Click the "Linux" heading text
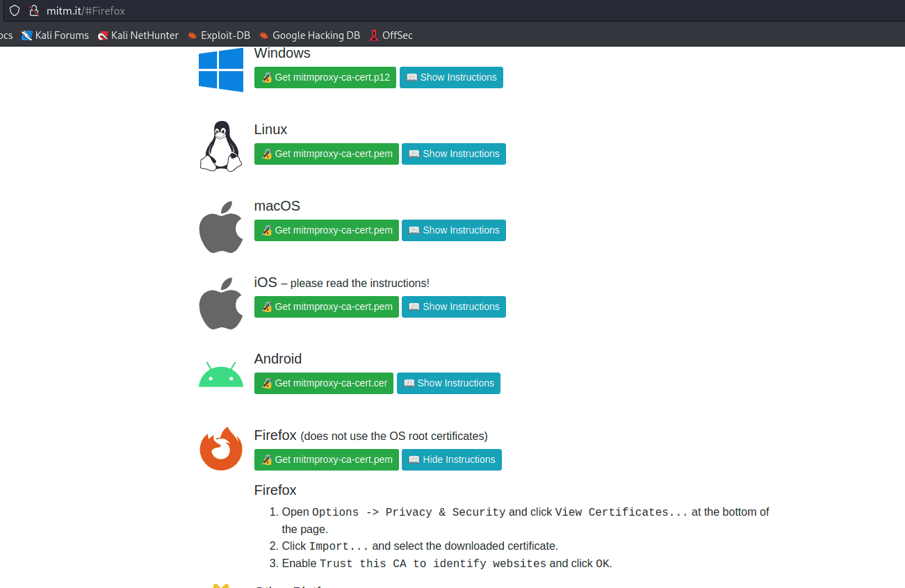 270,130
